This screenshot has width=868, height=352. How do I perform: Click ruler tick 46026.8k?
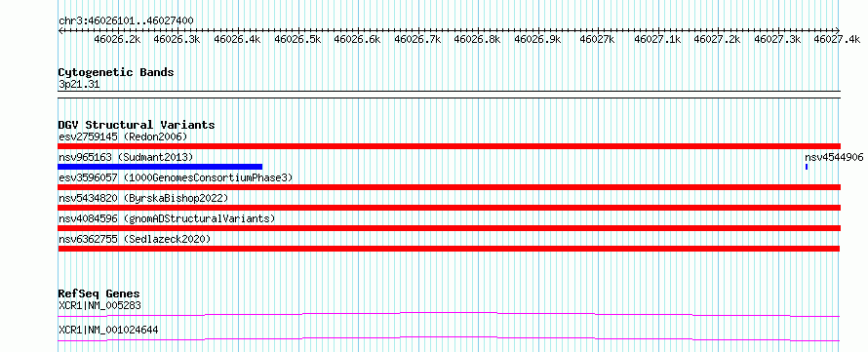click(478, 39)
